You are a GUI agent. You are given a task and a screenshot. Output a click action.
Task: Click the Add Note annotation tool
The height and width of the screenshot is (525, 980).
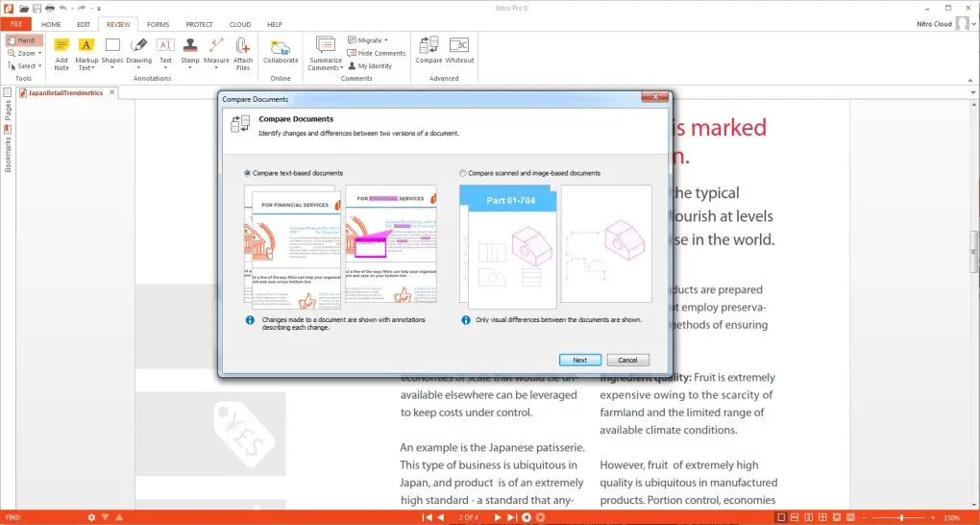tap(61, 54)
